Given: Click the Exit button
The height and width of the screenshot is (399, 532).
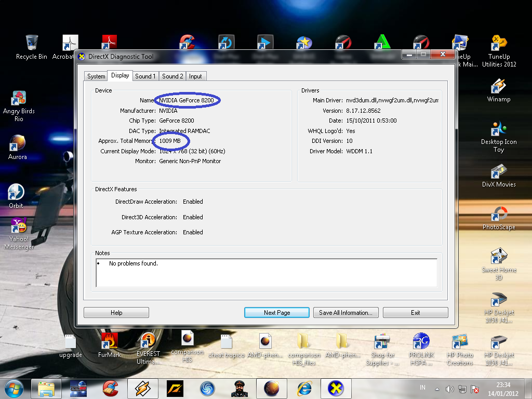Looking at the screenshot, I should (x=415, y=312).
